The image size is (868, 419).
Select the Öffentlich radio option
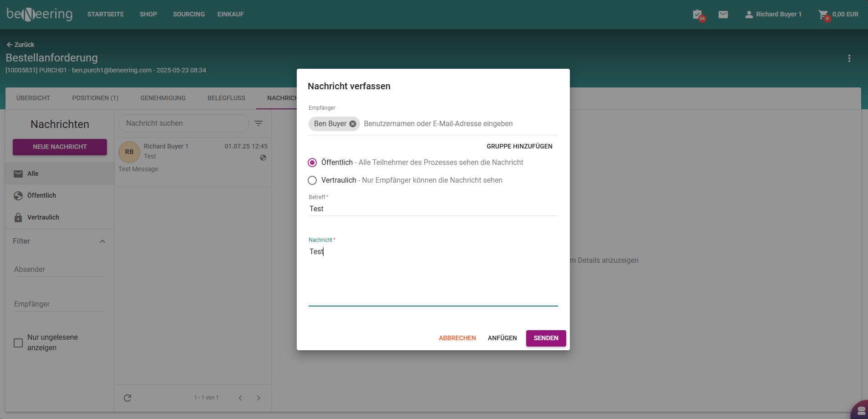tap(312, 163)
